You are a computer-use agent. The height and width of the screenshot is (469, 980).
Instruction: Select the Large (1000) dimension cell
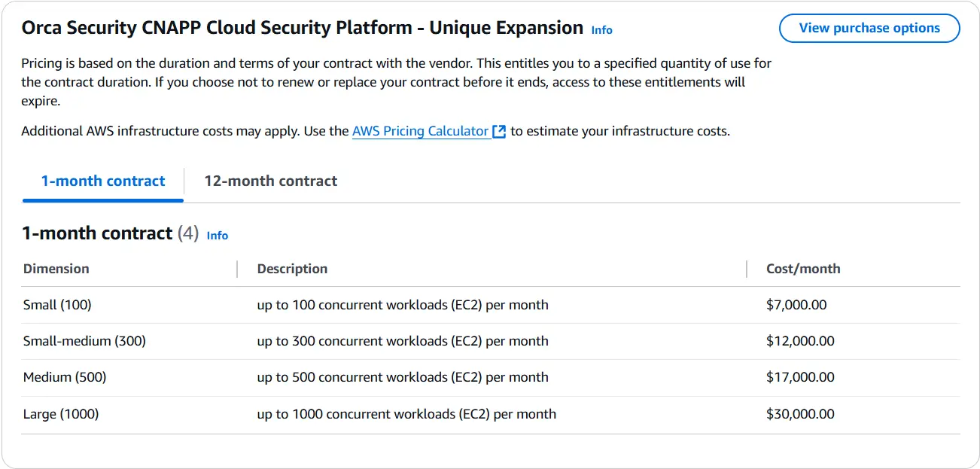pos(61,414)
